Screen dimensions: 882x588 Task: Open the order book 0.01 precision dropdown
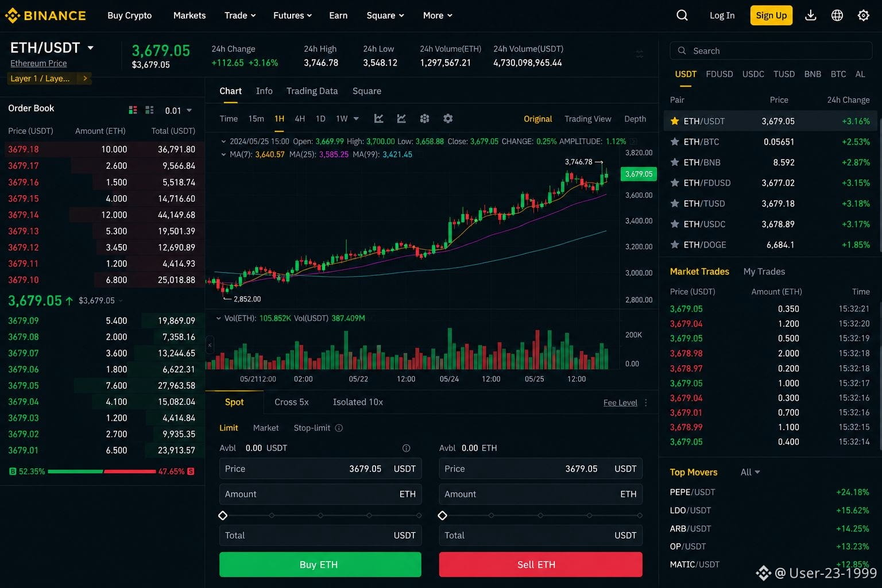tap(179, 110)
